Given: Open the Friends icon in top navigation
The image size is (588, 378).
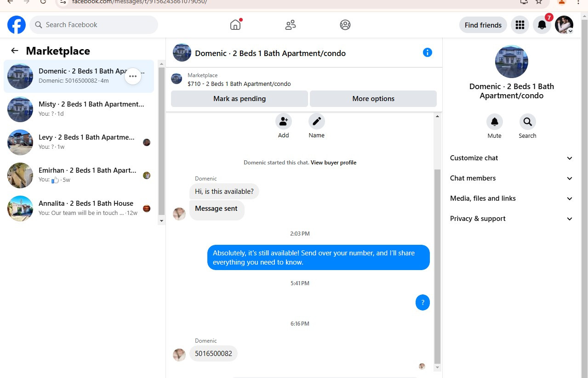Looking at the screenshot, I should point(291,25).
